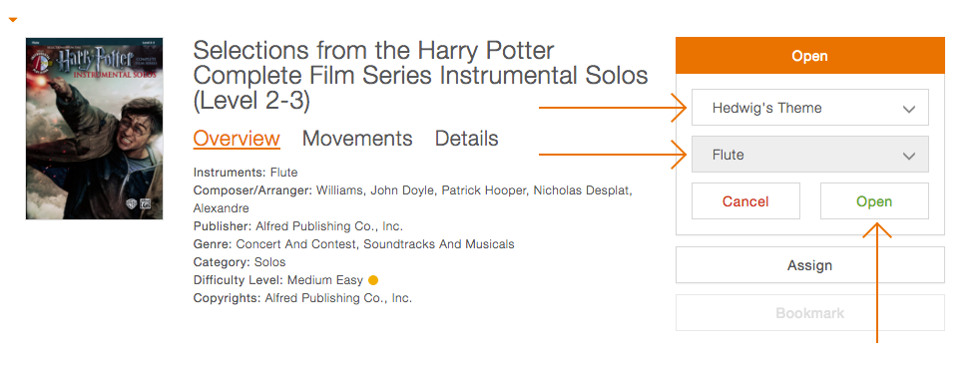Open the Harry Potter book cover thumbnail
The image size is (980, 365).
[95, 129]
